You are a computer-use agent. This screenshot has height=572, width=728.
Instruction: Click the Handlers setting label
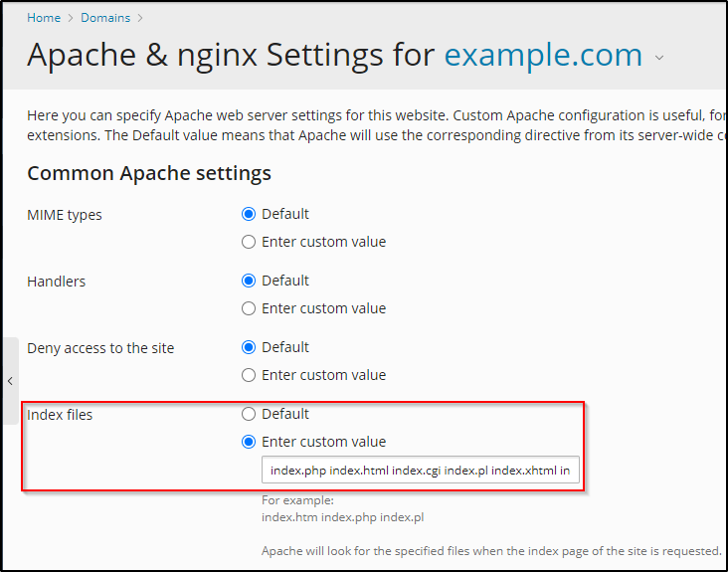[x=57, y=282]
